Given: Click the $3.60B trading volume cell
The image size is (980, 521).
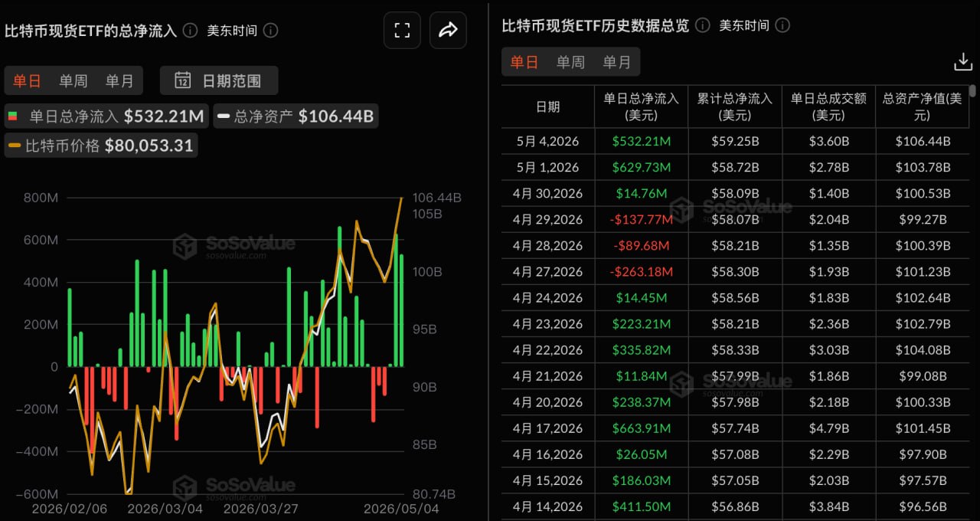Looking at the screenshot, I should (x=828, y=141).
